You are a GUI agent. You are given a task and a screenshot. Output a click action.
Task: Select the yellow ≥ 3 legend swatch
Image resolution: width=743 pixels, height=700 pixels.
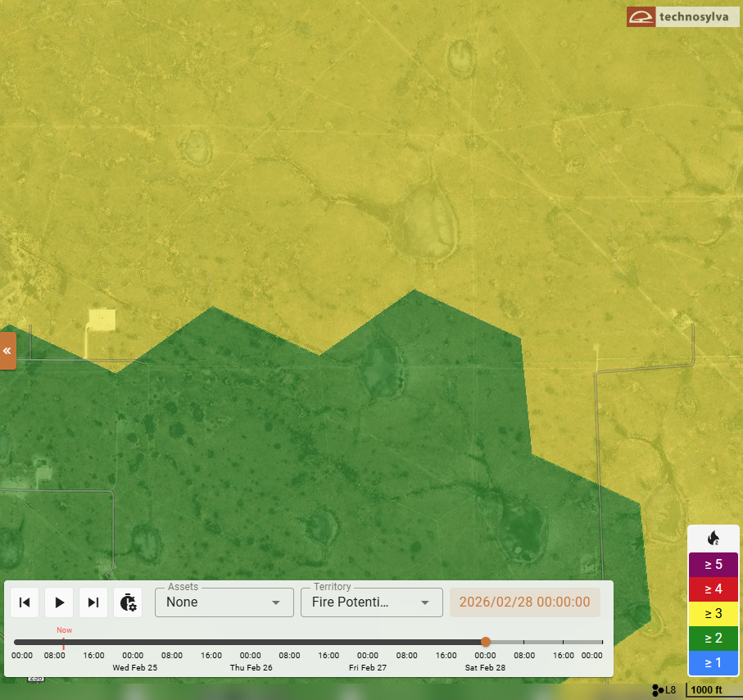[713, 613]
